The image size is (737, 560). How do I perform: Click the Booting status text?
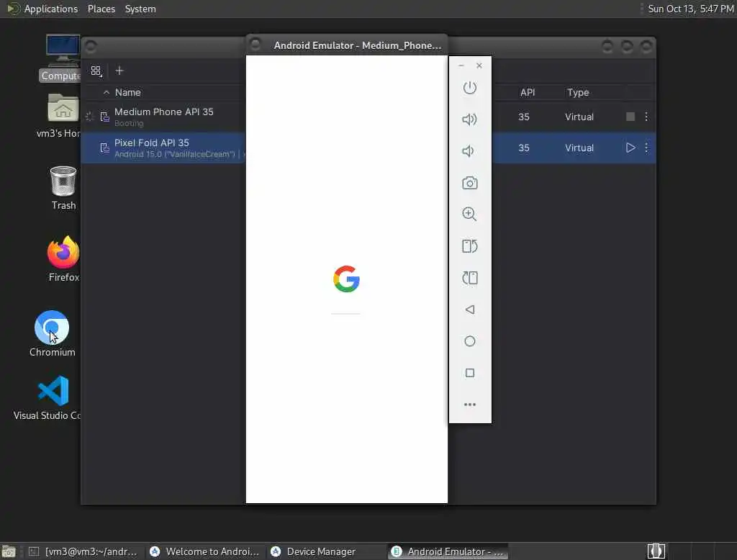pos(129,123)
